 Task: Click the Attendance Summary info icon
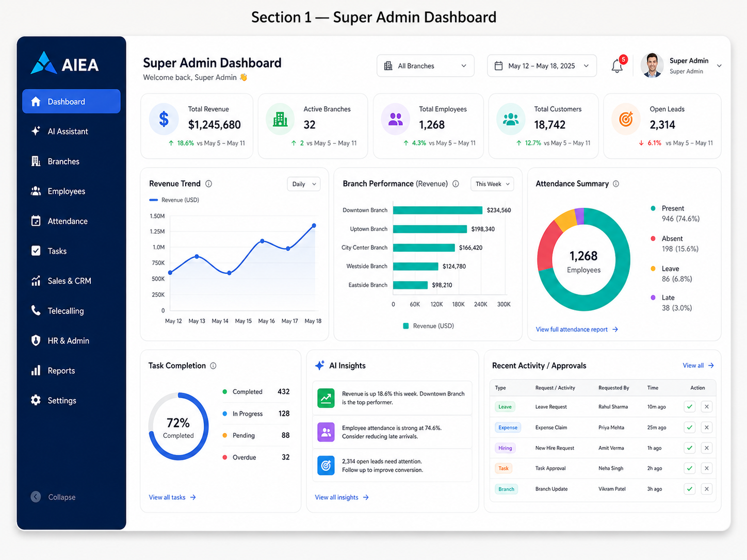[x=616, y=184]
